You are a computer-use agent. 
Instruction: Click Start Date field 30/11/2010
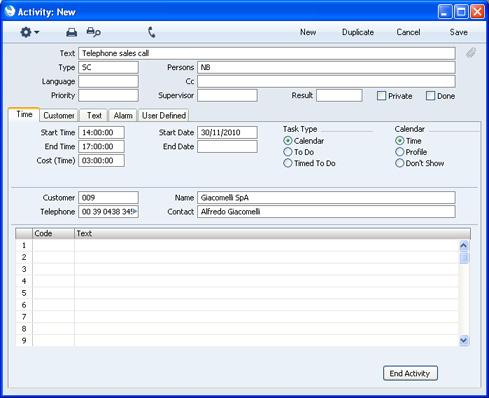[x=227, y=132]
